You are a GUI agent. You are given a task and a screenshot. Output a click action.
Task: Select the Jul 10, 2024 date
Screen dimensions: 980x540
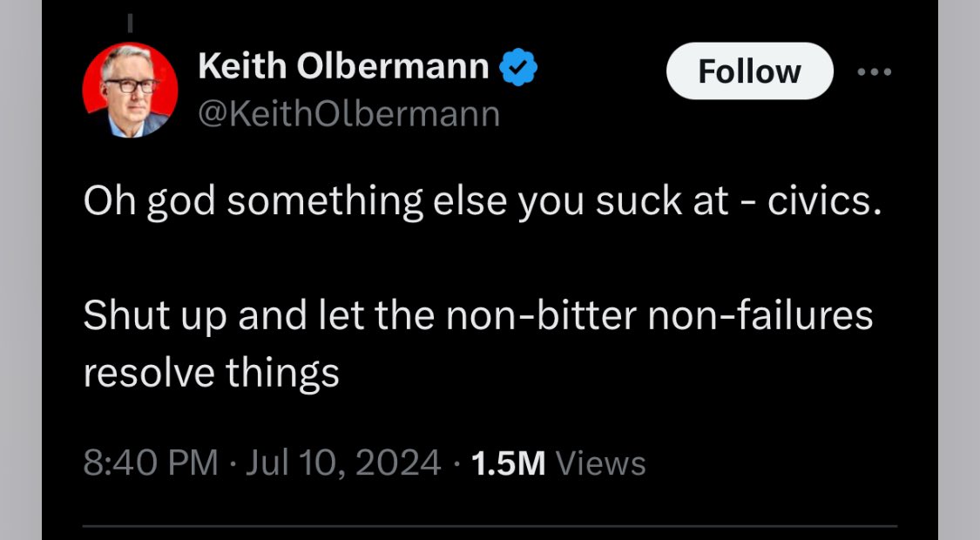point(343,462)
